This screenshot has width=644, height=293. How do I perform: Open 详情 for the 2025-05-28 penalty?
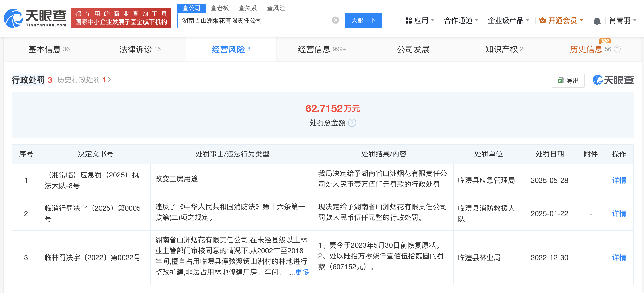point(619,180)
